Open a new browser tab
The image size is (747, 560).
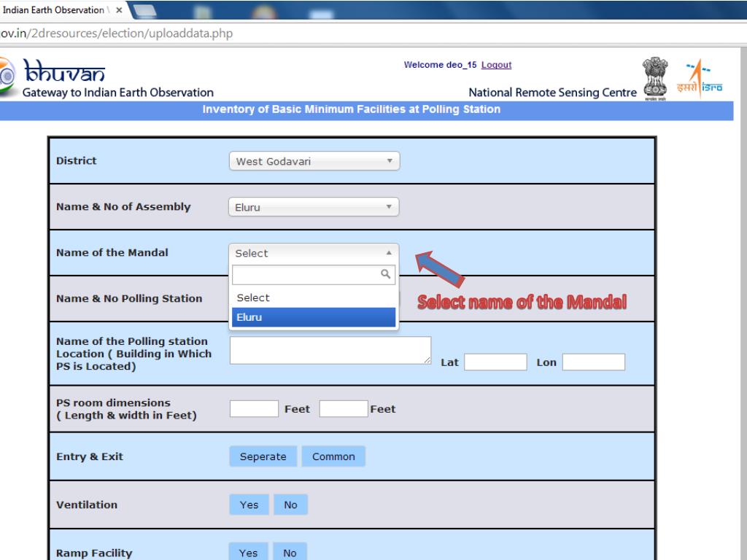pos(144,10)
